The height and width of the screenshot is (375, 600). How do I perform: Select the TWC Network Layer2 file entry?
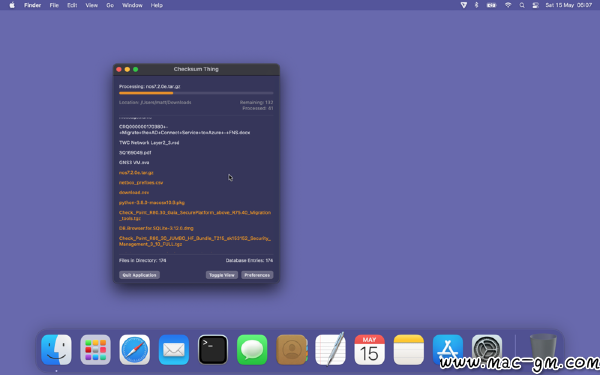pyautogui.click(x=149, y=143)
